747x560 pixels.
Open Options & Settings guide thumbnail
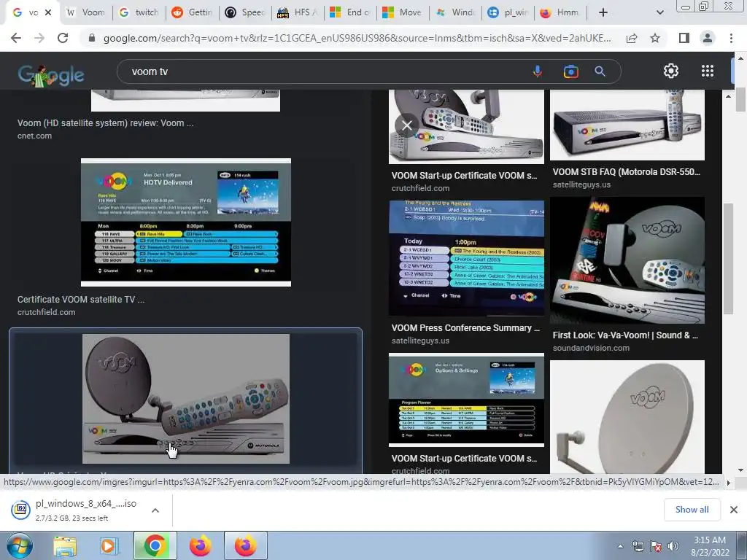[x=466, y=400]
